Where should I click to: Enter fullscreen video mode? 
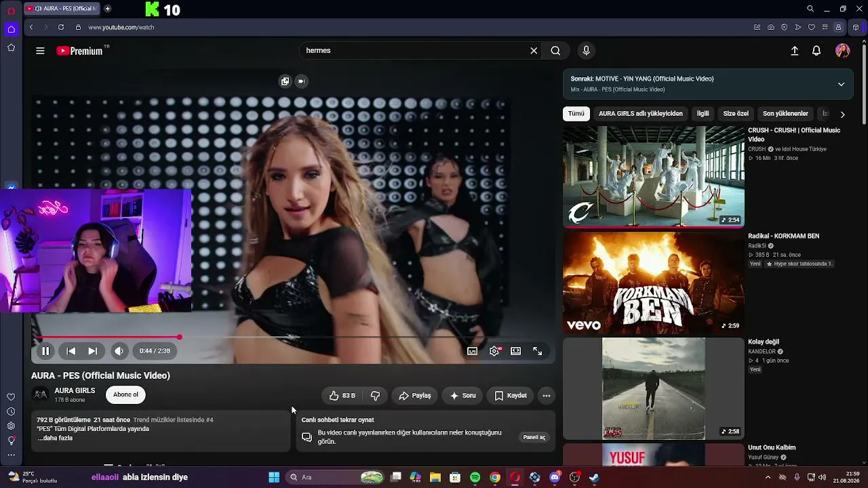point(538,351)
